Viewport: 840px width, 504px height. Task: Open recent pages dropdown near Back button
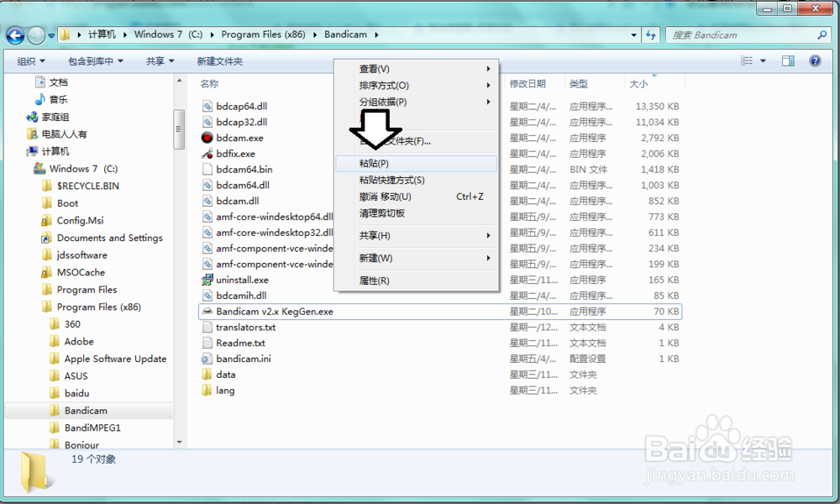click(51, 35)
